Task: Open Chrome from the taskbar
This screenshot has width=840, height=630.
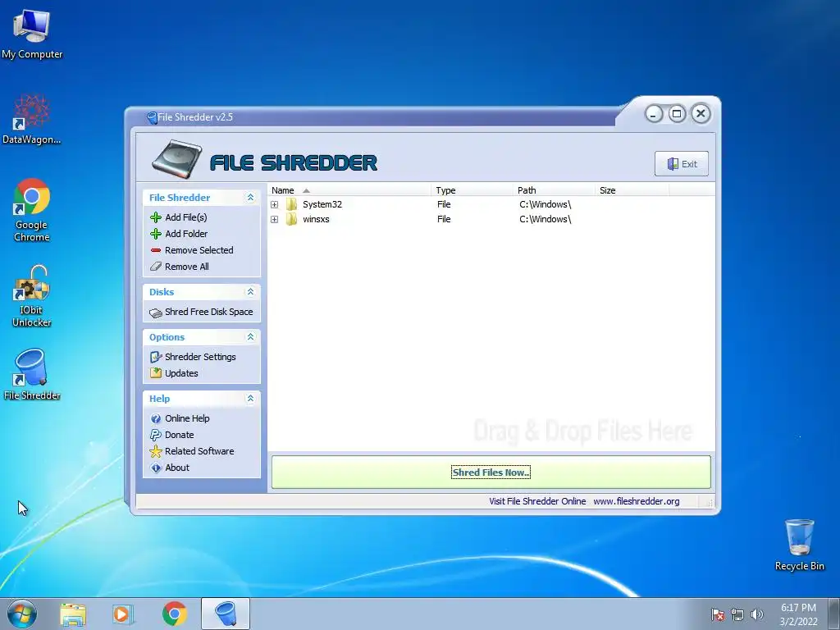Action: [175, 614]
